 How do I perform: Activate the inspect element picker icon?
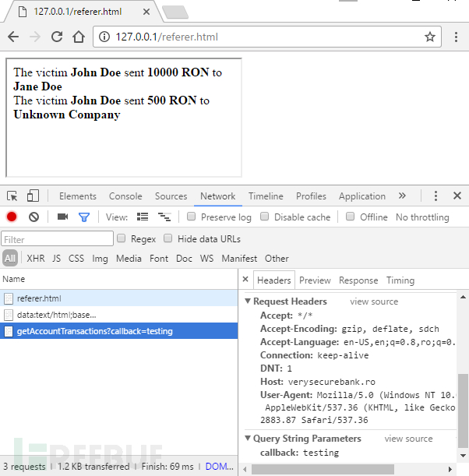click(12, 196)
